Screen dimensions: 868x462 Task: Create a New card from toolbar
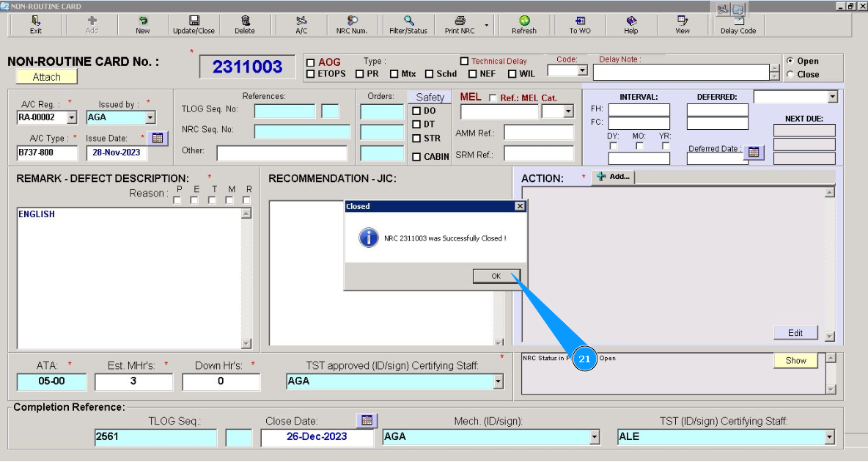click(x=143, y=25)
